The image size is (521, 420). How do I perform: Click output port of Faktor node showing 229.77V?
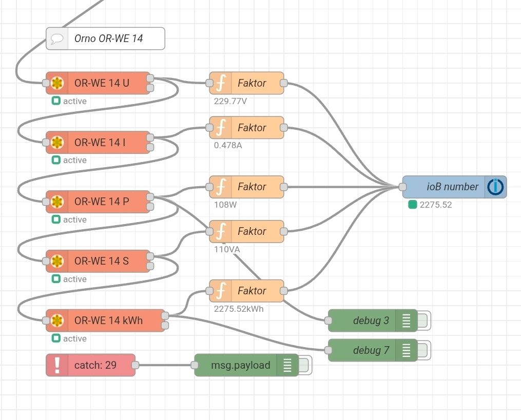(284, 83)
